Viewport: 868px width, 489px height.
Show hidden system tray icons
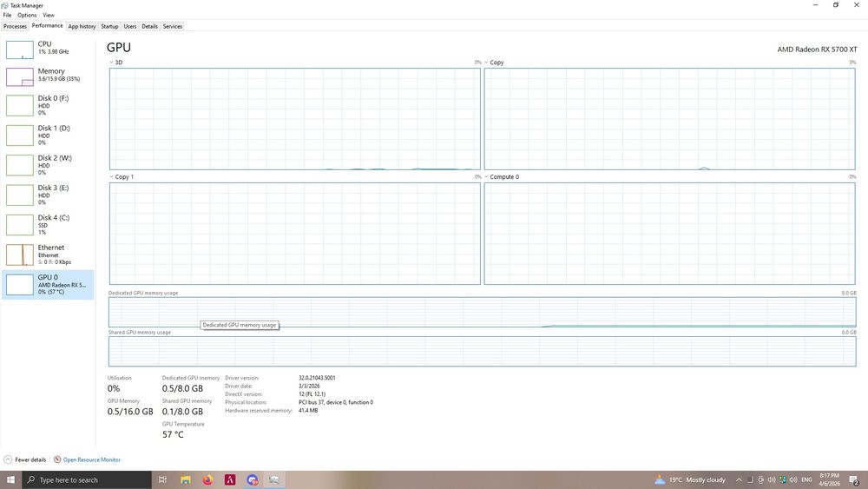(739, 479)
